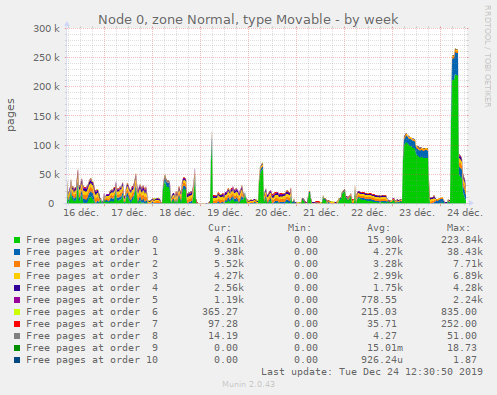
Task: Click the green order 0 legend swatch
Action: tap(17, 240)
